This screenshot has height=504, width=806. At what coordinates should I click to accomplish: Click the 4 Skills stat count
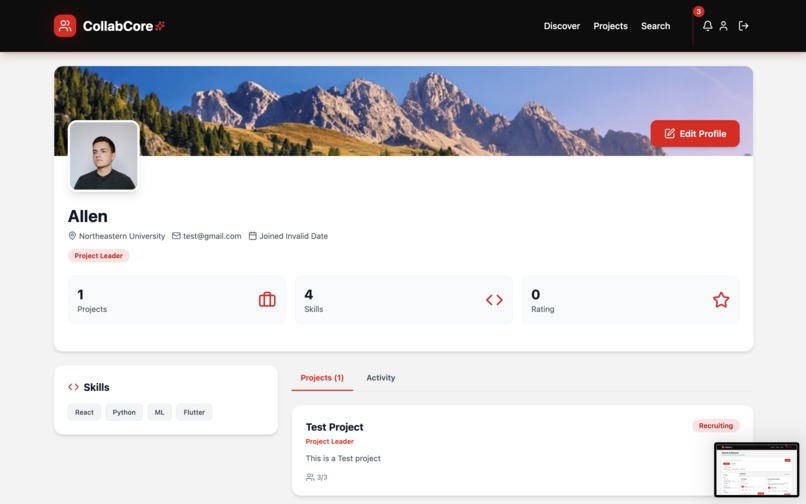(x=308, y=294)
